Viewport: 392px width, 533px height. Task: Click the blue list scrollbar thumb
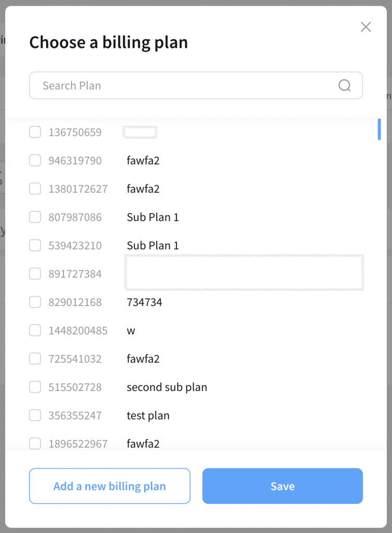pos(379,130)
